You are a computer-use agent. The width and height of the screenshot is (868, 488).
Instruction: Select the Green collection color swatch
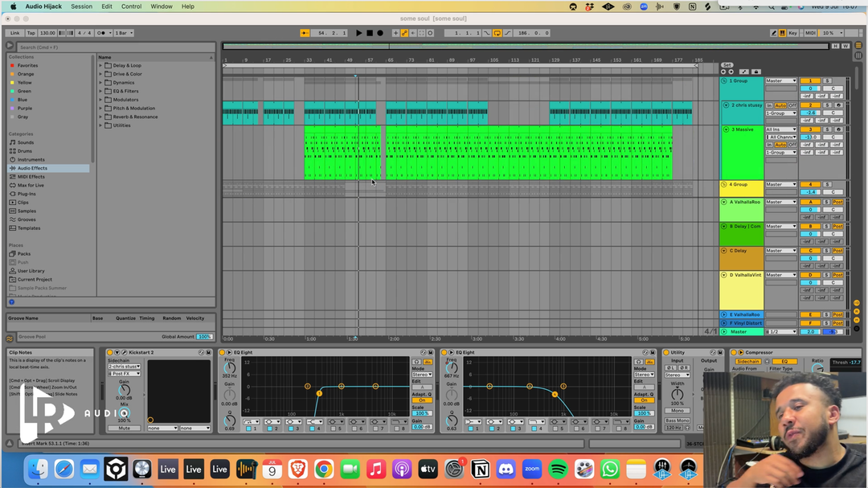12,91
